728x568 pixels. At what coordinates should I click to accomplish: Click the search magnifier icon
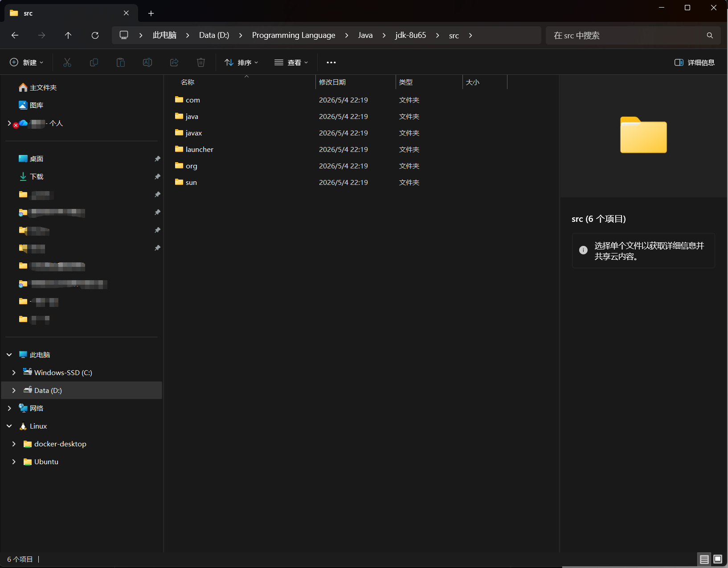(710, 35)
